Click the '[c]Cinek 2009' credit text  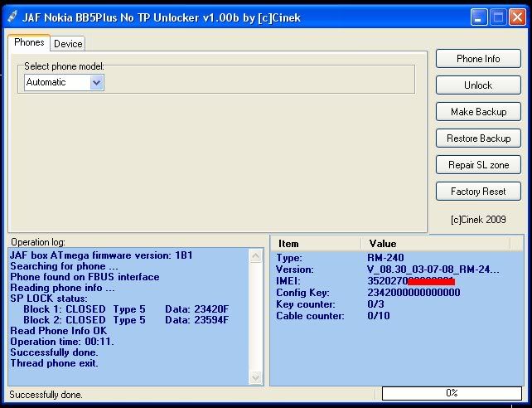[x=478, y=220]
